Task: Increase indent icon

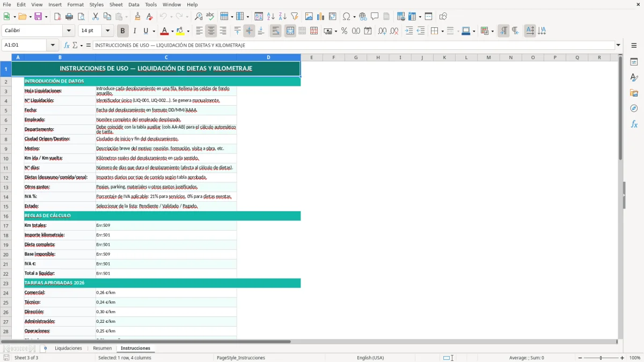Action: [409, 31]
